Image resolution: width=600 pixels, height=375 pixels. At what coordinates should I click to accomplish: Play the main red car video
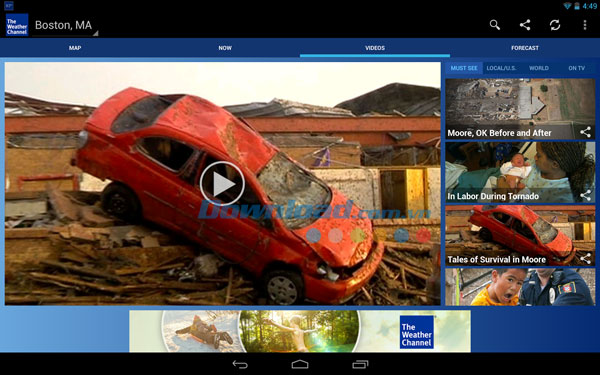(x=222, y=184)
